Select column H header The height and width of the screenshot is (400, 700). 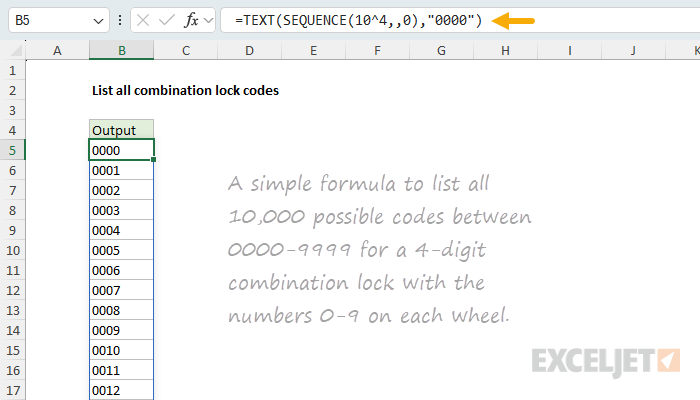coord(505,50)
